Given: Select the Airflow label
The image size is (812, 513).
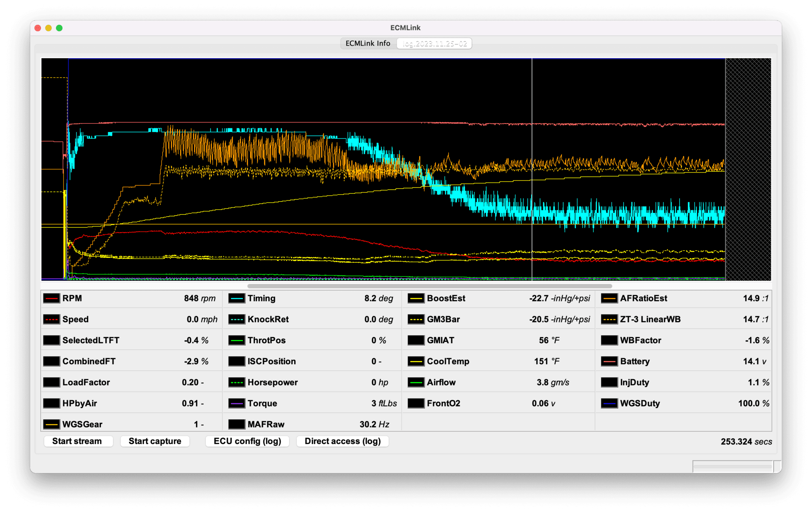Looking at the screenshot, I should tap(441, 383).
